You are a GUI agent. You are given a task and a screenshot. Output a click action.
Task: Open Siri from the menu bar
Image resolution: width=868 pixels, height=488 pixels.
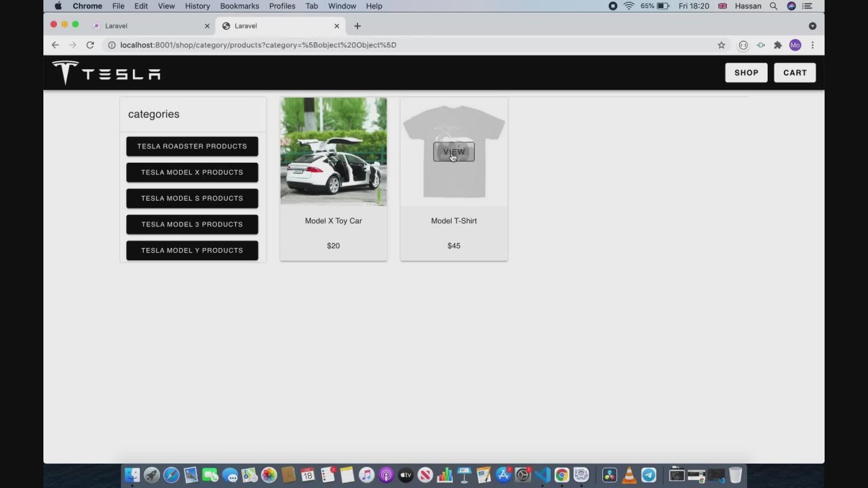coord(791,6)
